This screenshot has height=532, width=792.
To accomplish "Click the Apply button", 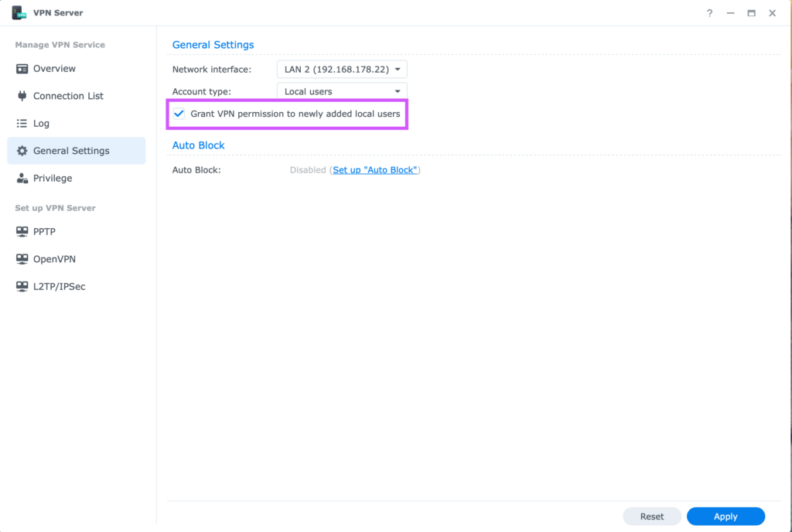I will (725, 516).
